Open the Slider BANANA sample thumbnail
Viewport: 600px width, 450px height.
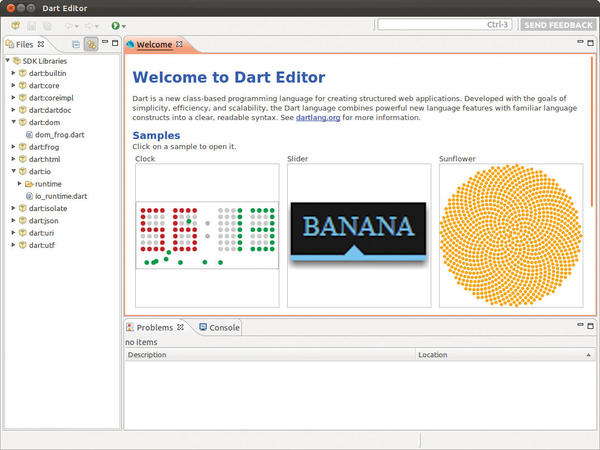[359, 235]
